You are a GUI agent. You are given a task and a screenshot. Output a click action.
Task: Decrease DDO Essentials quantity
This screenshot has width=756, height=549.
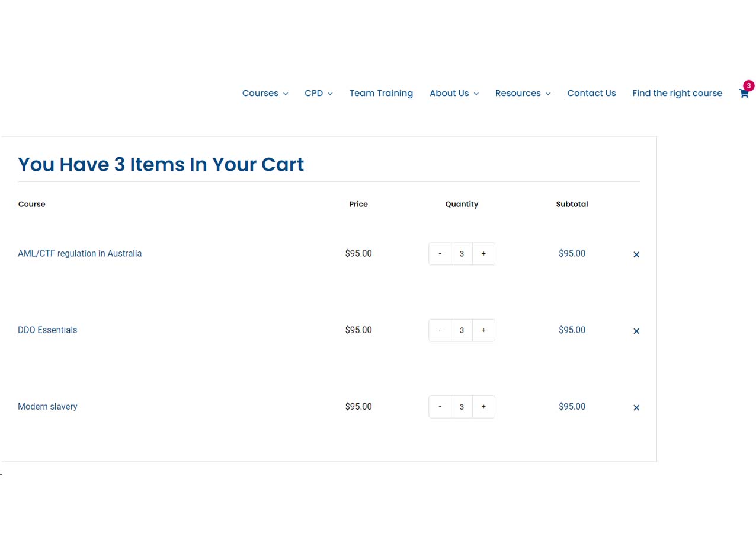tap(440, 330)
